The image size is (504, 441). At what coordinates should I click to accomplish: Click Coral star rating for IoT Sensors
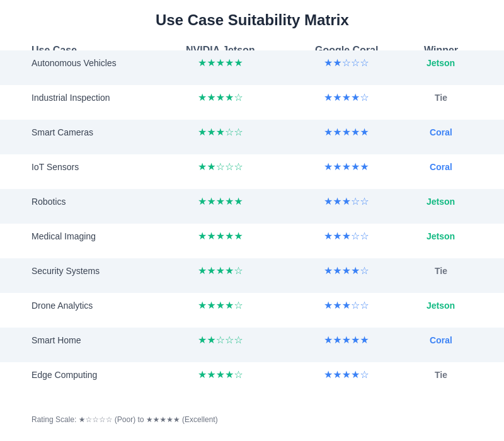pyautogui.click(x=346, y=167)
